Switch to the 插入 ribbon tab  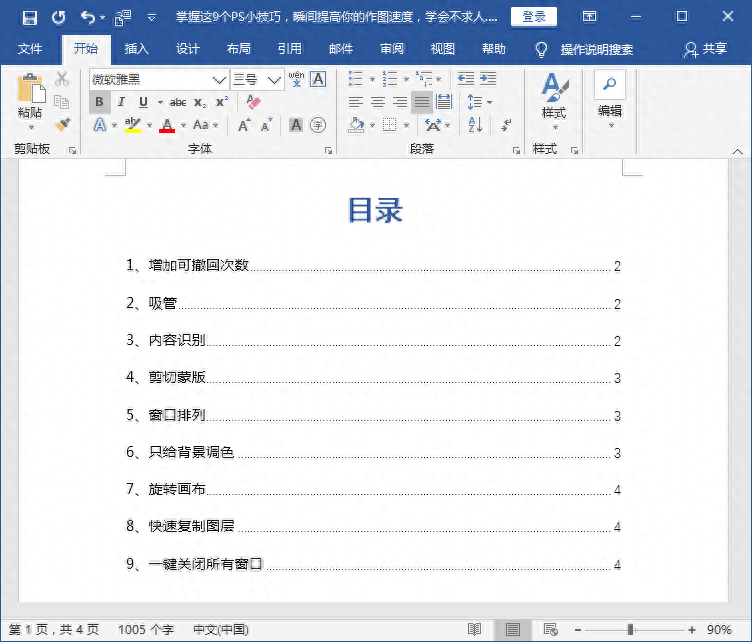pyautogui.click(x=137, y=49)
